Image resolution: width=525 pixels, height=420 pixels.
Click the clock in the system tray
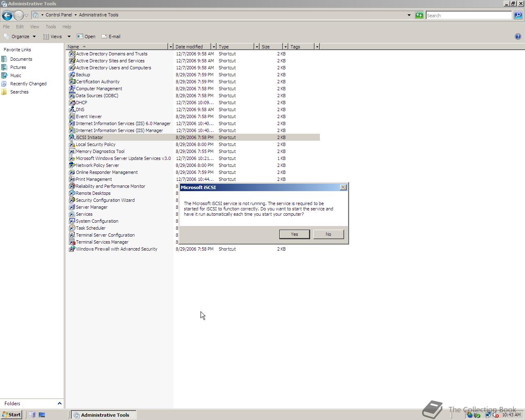[511, 415]
